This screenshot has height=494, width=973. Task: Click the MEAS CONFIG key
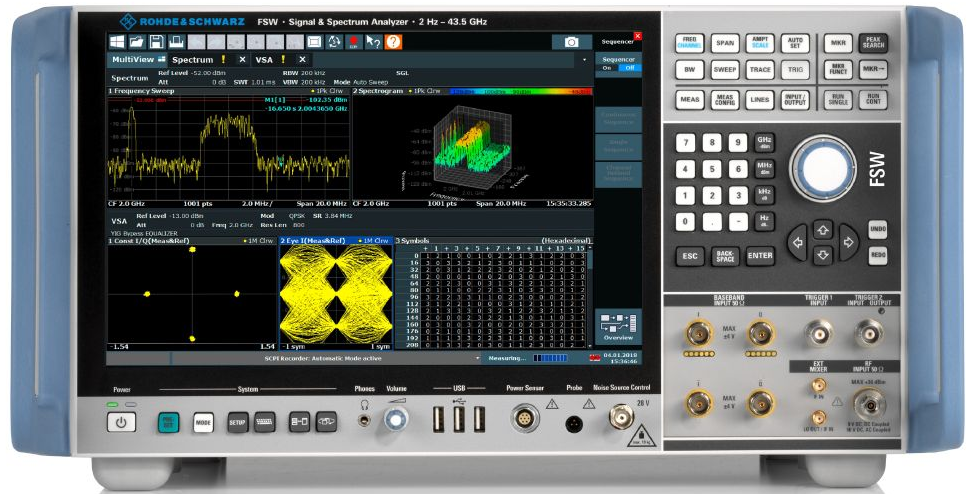click(725, 99)
